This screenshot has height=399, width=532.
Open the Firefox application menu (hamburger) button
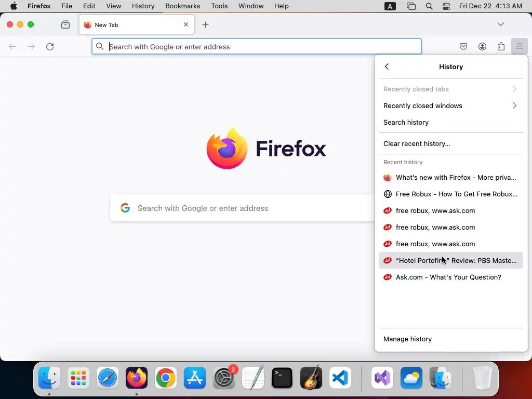519,46
